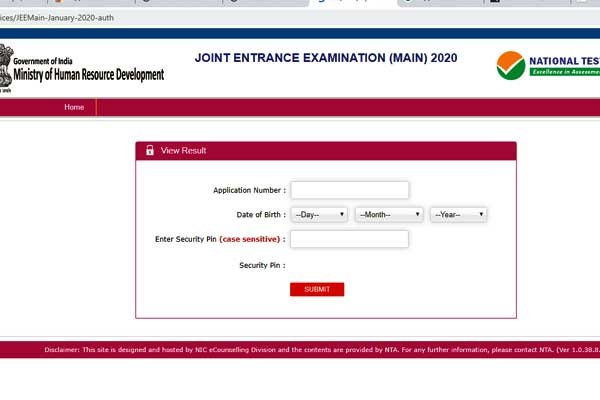The image size is (600, 400).
Task: Click the Security Pin captcha label area
Action: [x=262, y=265]
